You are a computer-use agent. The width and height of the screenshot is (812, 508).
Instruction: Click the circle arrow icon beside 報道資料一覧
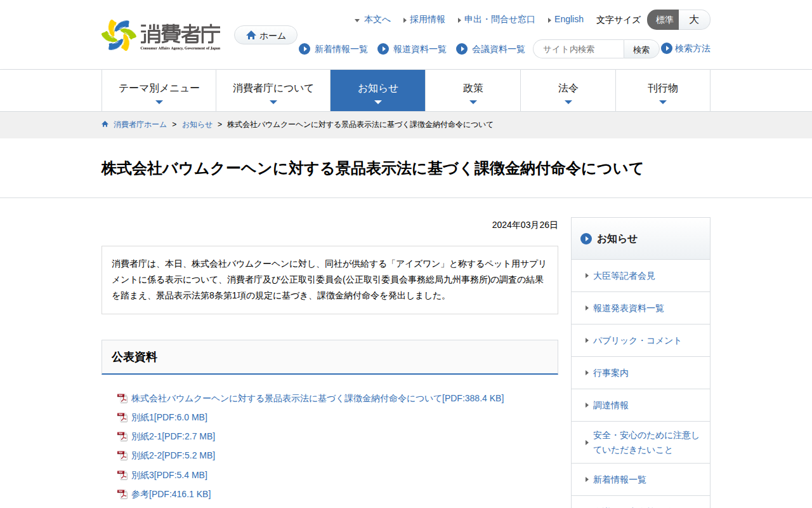point(383,49)
